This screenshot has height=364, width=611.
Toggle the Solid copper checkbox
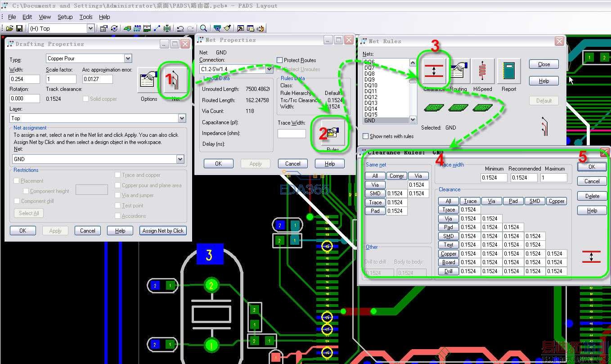tap(86, 99)
